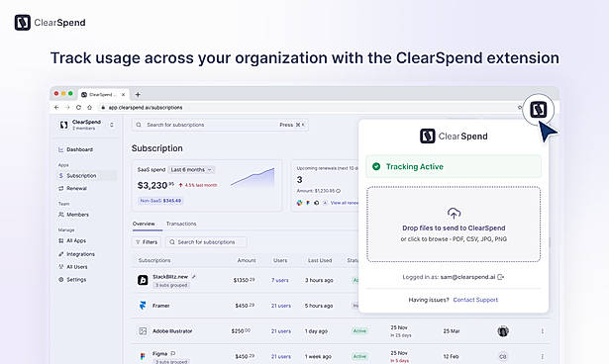Click the Figma app icon
The width and height of the screenshot is (609, 364).
tap(143, 356)
